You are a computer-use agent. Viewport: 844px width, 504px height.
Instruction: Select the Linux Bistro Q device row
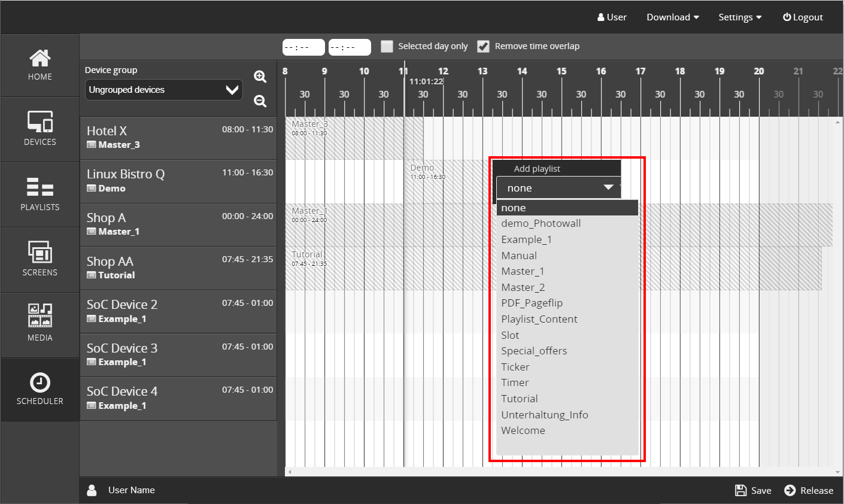click(178, 181)
